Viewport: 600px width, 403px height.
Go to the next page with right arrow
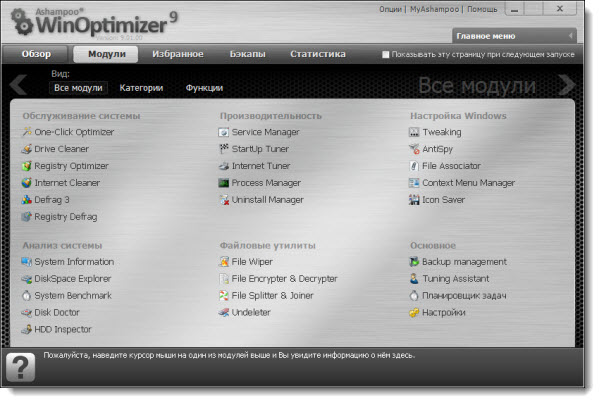566,85
